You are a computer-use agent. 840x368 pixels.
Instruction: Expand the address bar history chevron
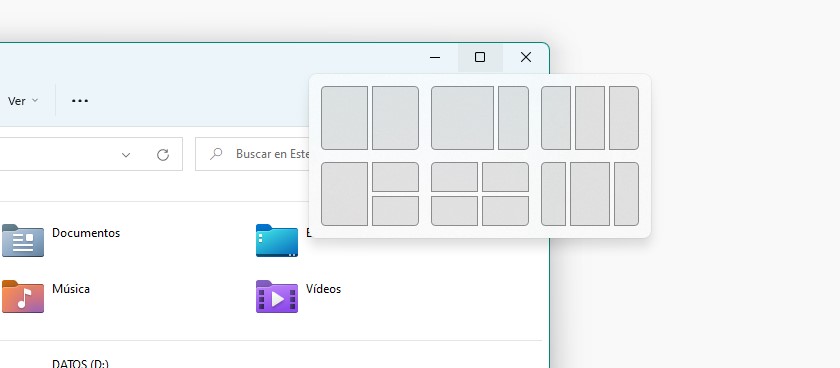[x=126, y=155]
